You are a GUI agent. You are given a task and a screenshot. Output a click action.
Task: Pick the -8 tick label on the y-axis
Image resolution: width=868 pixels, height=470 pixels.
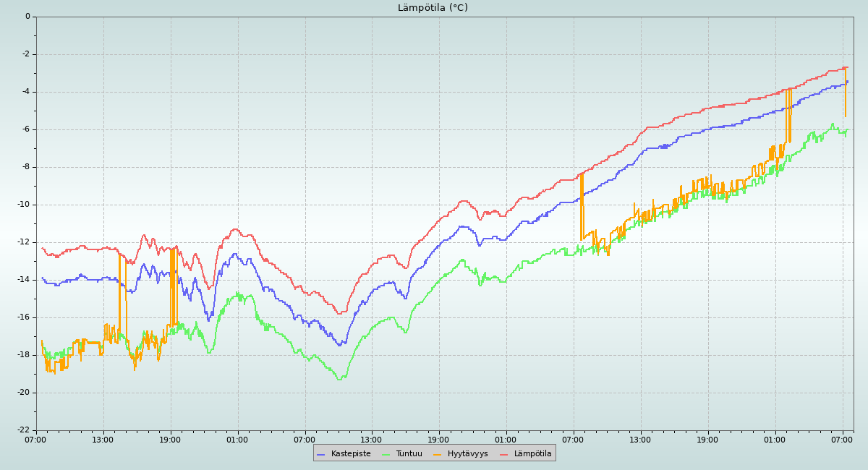pyautogui.click(x=26, y=166)
